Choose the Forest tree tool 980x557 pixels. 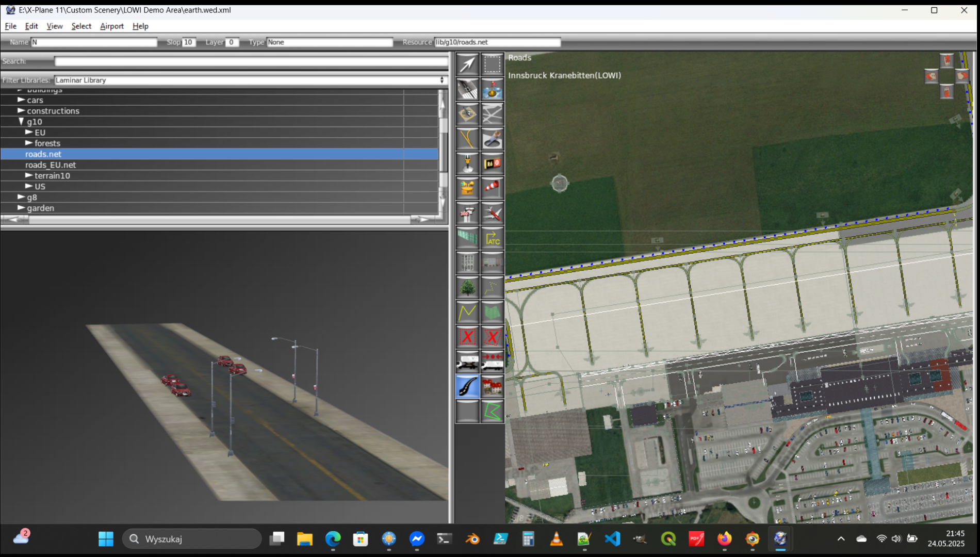click(467, 287)
